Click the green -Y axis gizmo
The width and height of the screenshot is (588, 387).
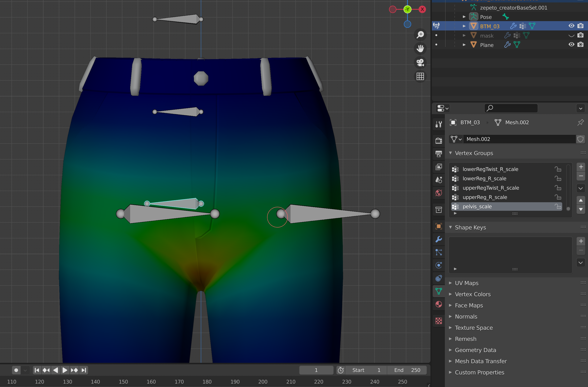[407, 9]
